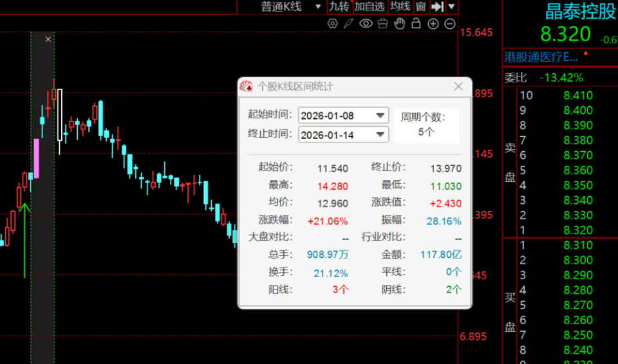
Task: Click the pink highlighted candlestick
Action: click(x=37, y=158)
